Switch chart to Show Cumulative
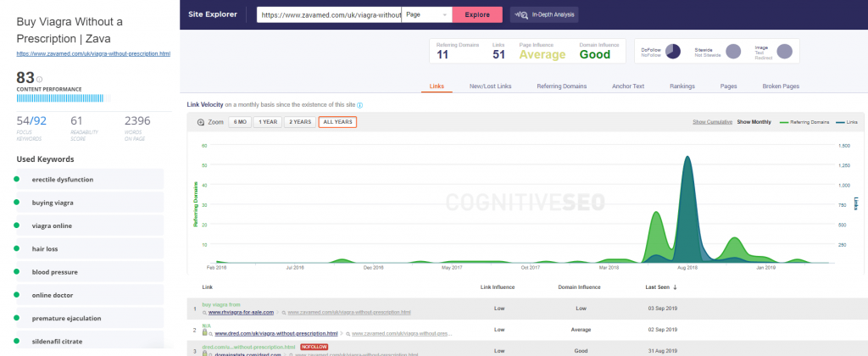The width and height of the screenshot is (868, 356). tap(712, 122)
